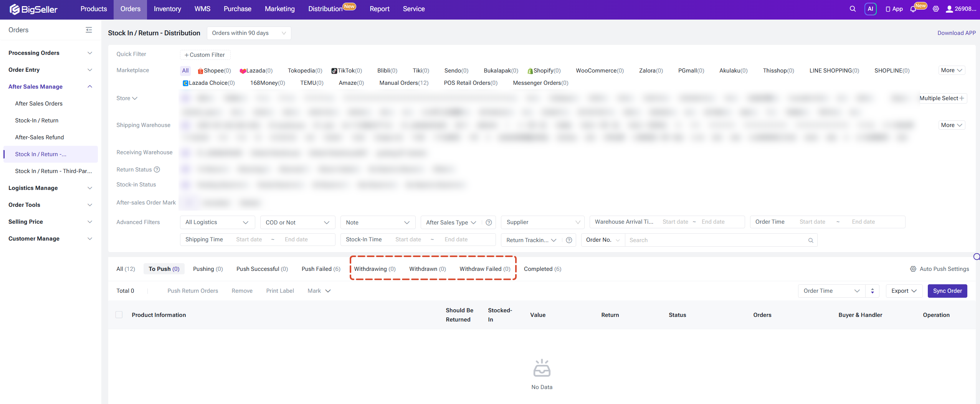
Task: Click More next to Marketplace list
Action: 952,70
